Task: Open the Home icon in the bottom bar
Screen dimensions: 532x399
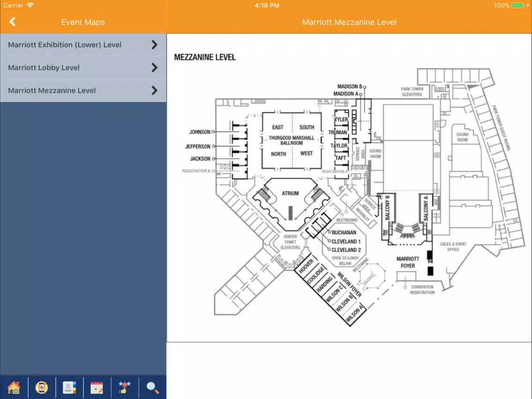Action: click(14, 387)
